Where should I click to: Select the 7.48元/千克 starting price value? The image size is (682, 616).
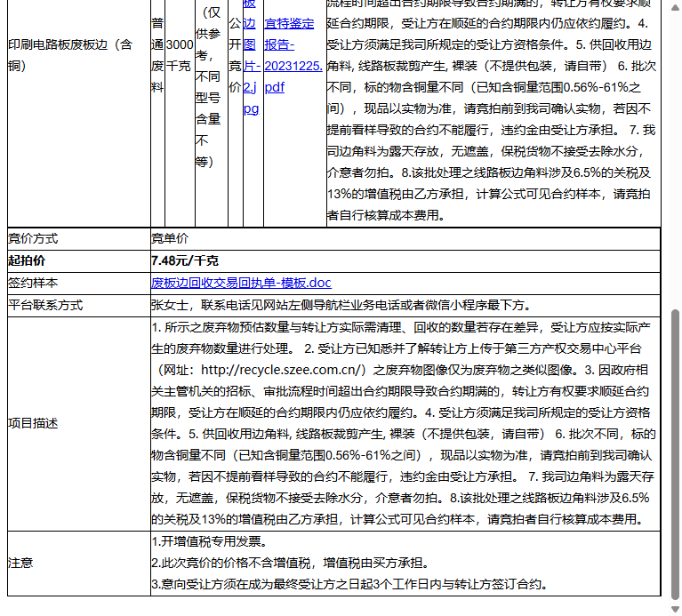[x=184, y=260]
